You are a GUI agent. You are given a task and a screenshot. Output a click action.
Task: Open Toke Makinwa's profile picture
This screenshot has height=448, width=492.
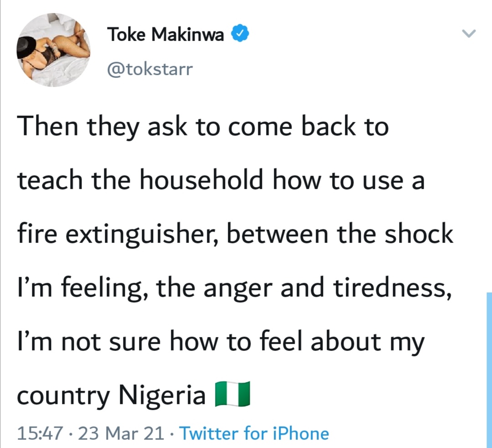coord(53,50)
